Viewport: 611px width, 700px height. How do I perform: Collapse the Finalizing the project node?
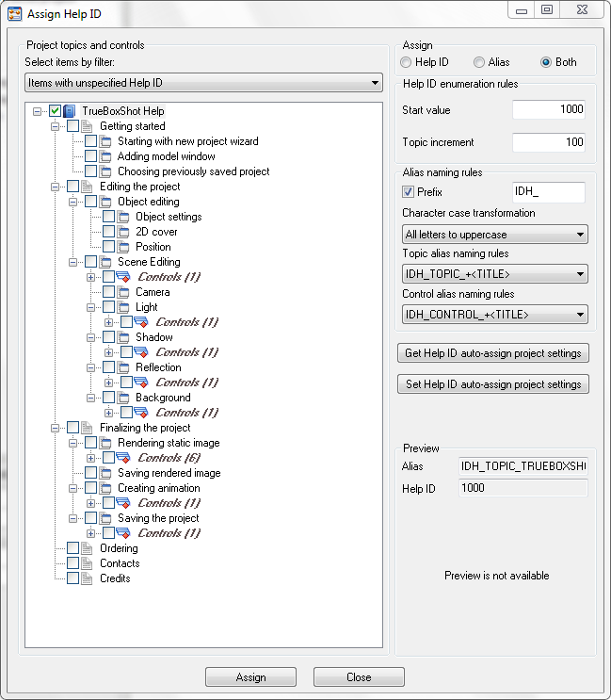[x=55, y=428]
